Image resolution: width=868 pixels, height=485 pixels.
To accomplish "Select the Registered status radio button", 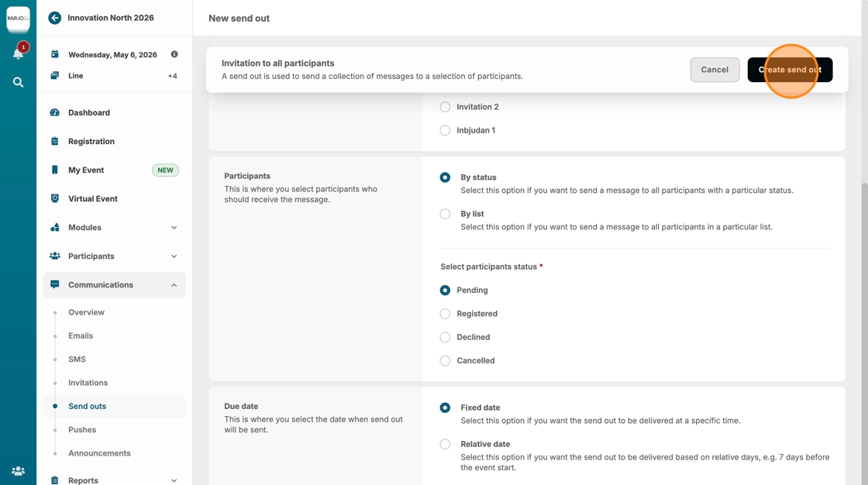I will click(x=445, y=314).
